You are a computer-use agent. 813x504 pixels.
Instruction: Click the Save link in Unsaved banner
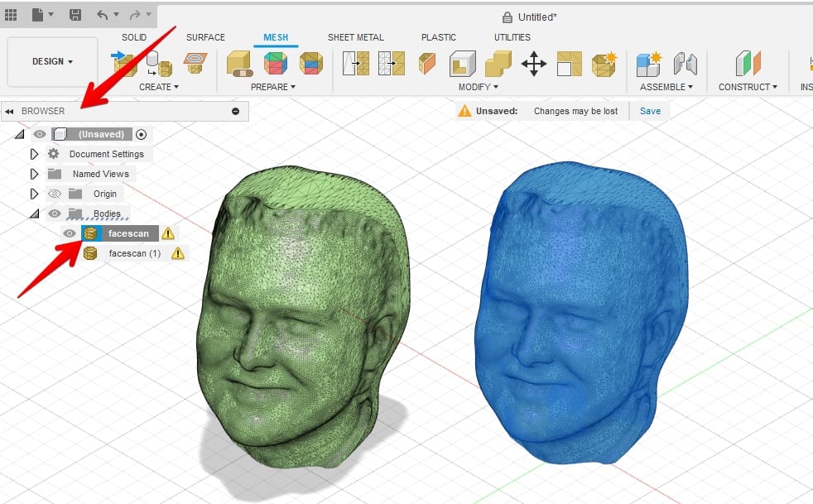pyautogui.click(x=650, y=111)
